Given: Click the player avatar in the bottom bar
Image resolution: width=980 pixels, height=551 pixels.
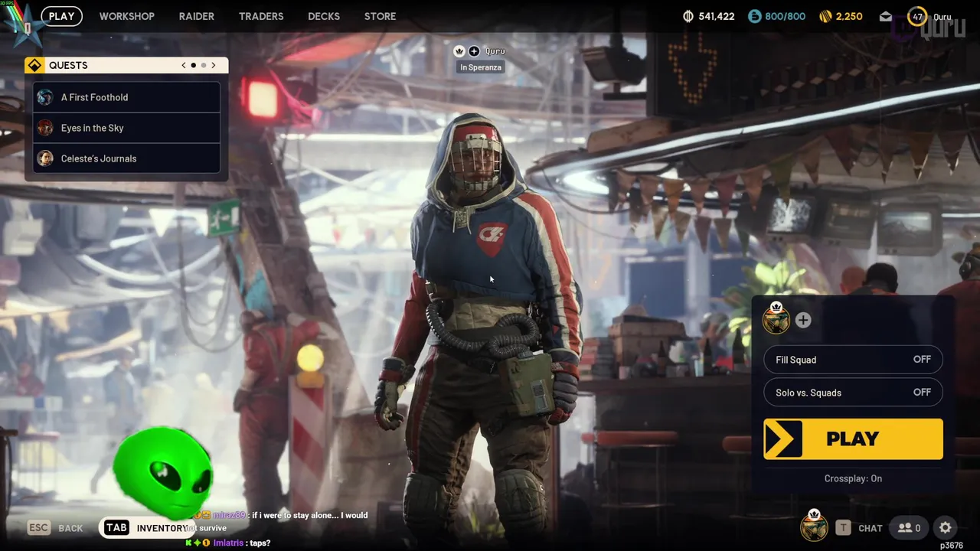Looking at the screenshot, I should [x=814, y=526].
